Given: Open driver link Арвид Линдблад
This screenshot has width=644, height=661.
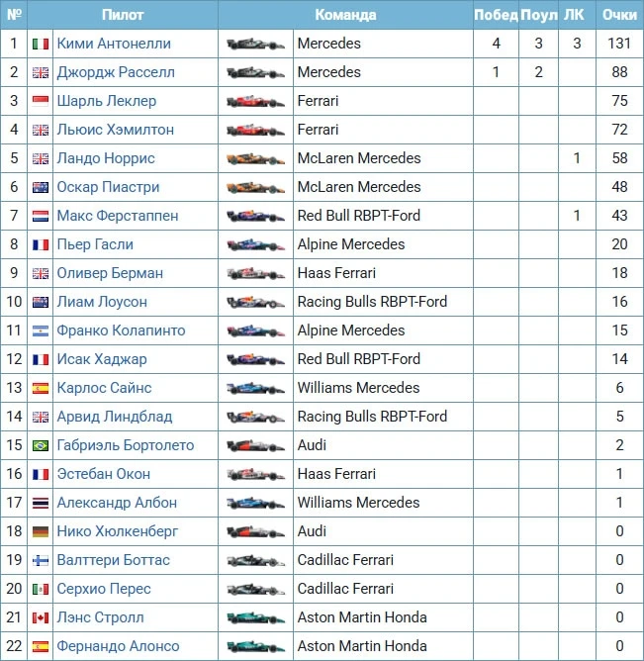Looking at the screenshot, I should (x=115, y=416).
